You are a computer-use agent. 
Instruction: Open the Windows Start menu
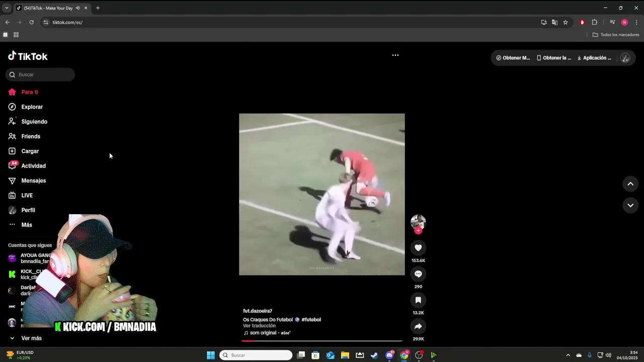(x=211, y=355)
